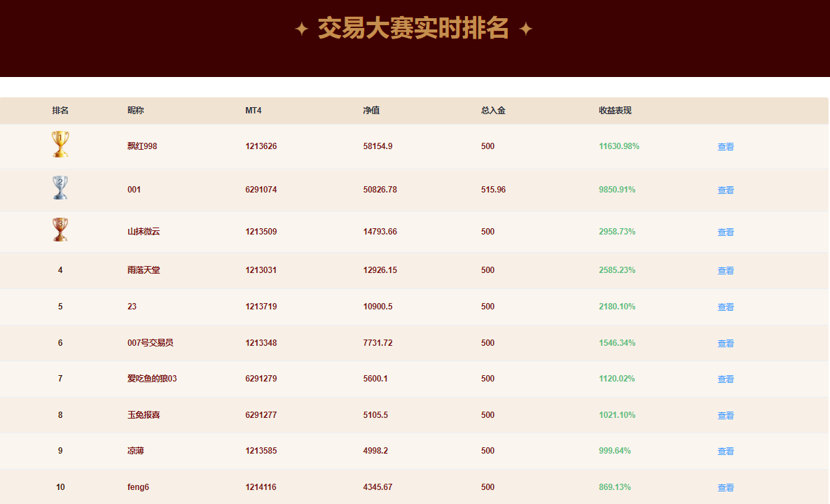The width and height of the screenshot is (830, 504).
Task: Click the star decoration left of the title
Action: (x=303, y=29)
